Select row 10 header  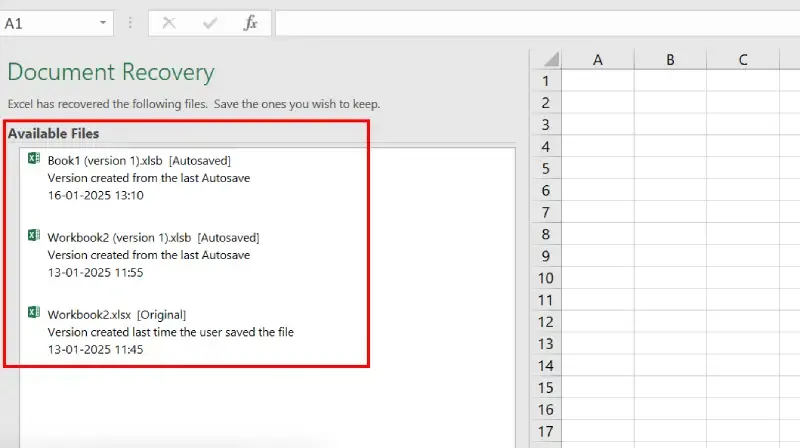click(x=545, y=279)
